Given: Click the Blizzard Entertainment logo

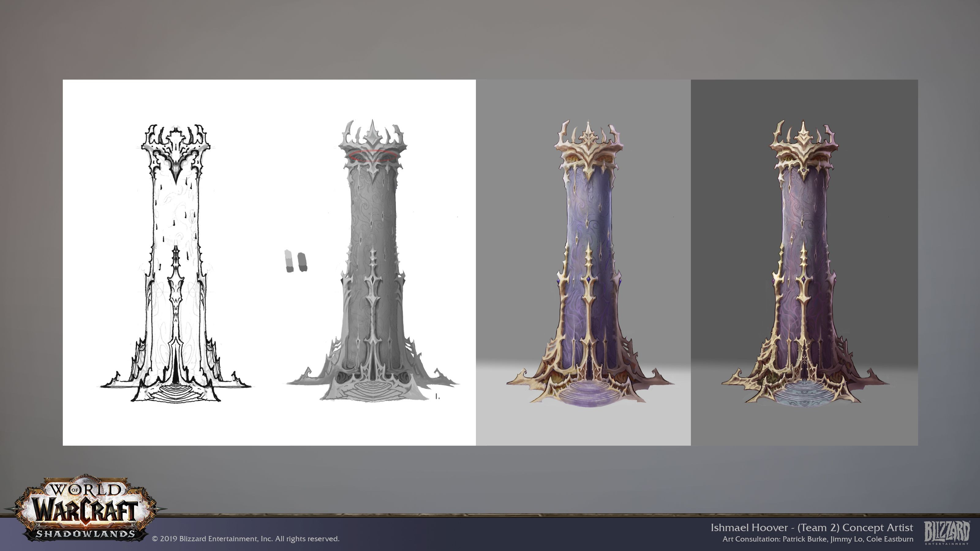Looking at the screenshot, I should click(947, 532).
